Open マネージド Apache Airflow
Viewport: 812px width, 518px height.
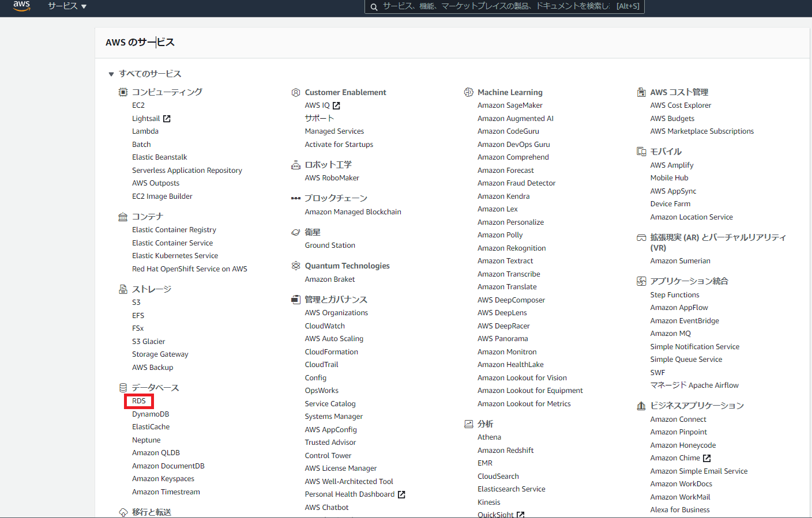(694, 385)
